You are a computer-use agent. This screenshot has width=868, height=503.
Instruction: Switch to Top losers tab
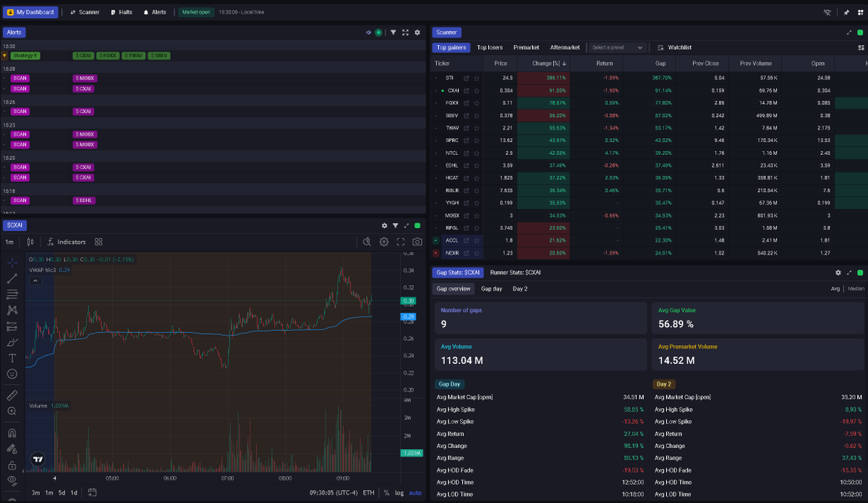490,48
